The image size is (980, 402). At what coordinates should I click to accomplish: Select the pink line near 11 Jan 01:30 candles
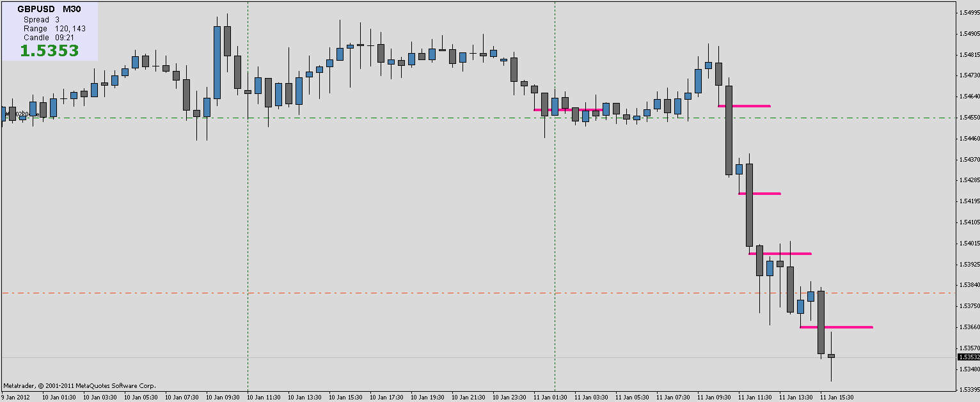click(x=568, y=109)
